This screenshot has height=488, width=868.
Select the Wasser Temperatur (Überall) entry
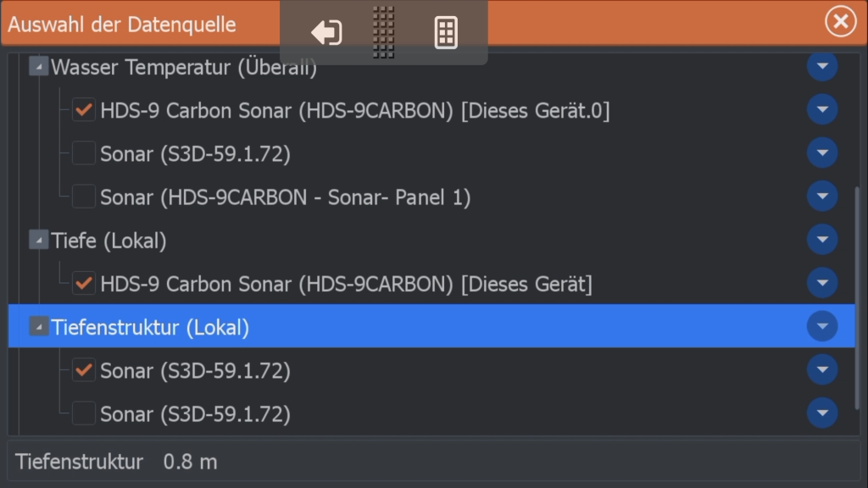183,68
